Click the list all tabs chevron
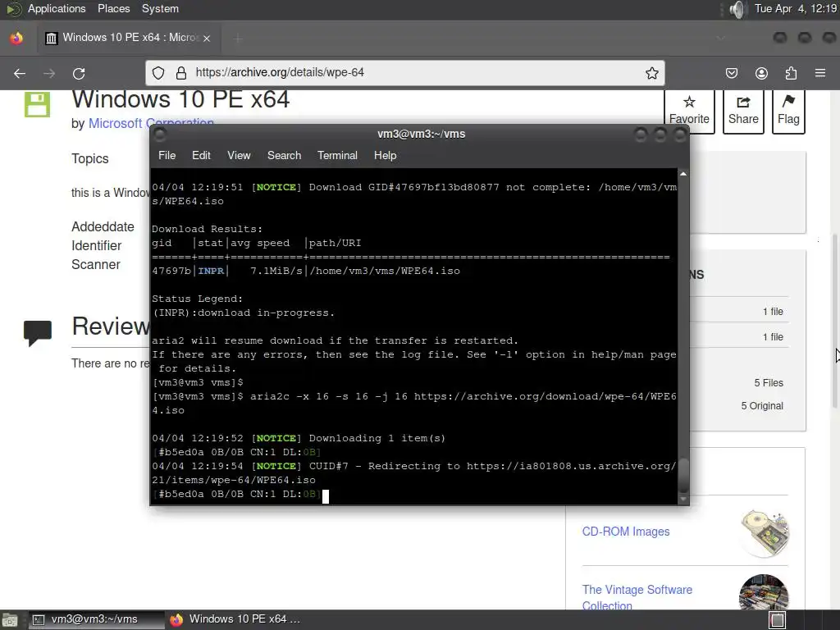Image resolution: width=840 pixels, height=630 pixels. (720, 38)
